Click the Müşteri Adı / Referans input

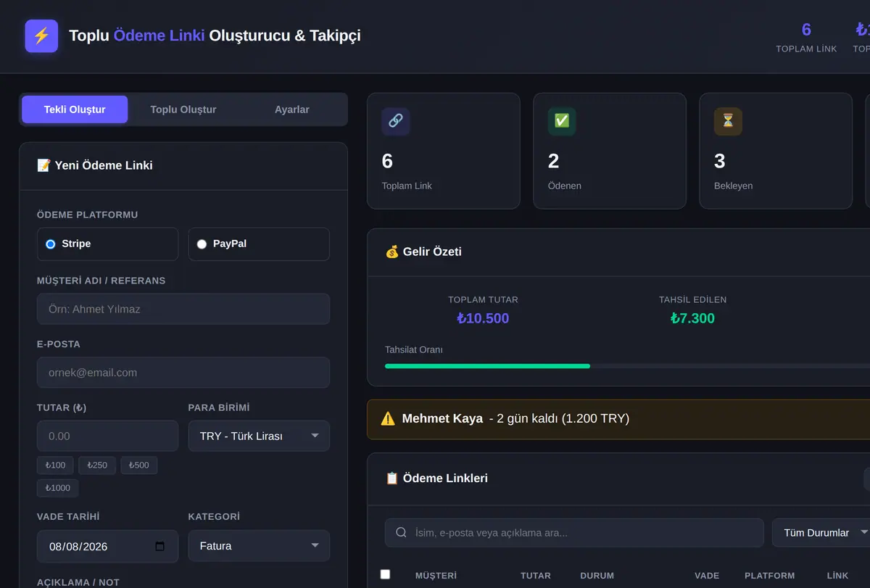pyautogui.click(x=183, y=309)
